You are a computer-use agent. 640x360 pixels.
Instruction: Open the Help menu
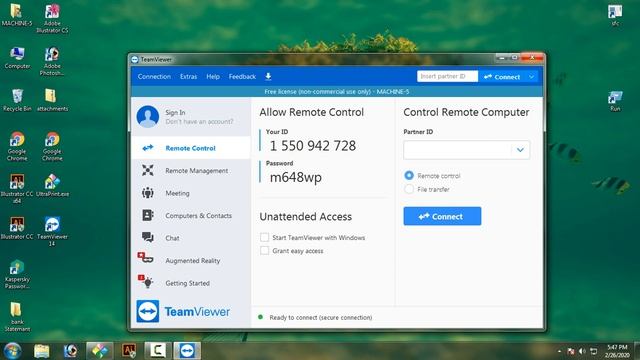(x=213, y=76)
